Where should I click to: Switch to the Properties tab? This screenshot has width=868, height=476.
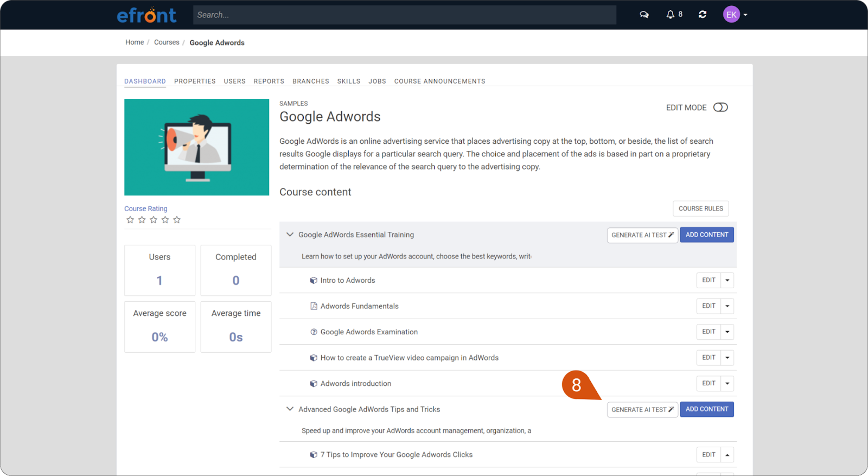point(195,81)
